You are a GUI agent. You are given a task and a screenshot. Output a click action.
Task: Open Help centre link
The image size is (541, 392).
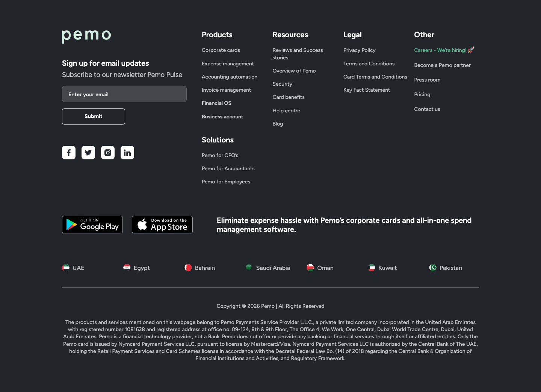[x=286, y=110]
